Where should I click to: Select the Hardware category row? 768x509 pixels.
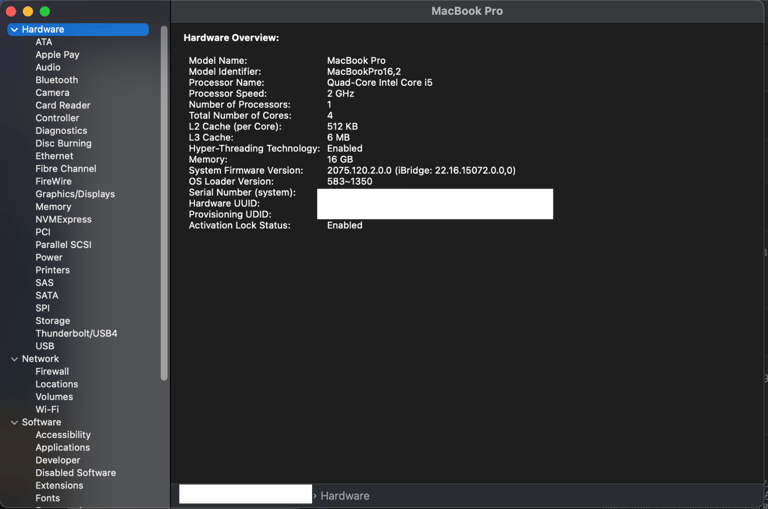[78, 29]
